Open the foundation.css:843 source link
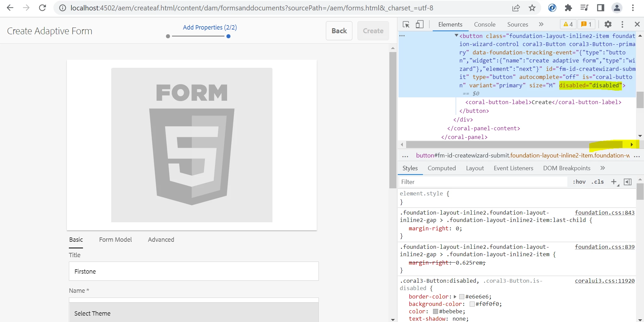 (x=605, y=213)
